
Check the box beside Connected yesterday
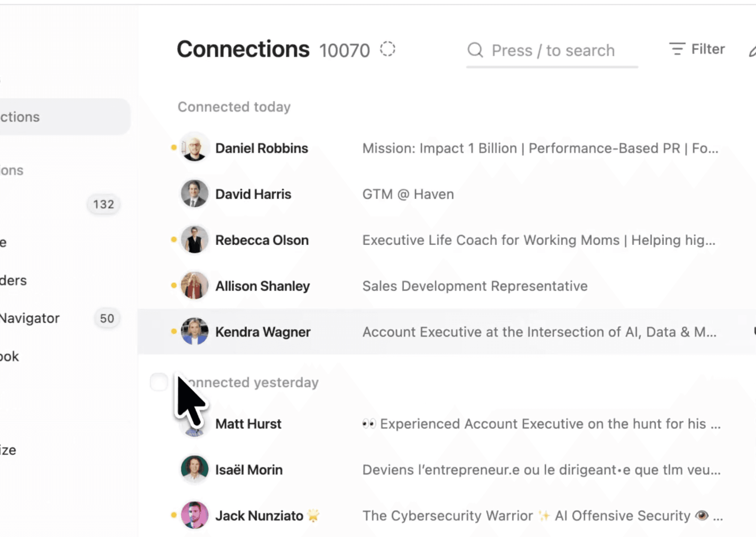coord(159,382)
